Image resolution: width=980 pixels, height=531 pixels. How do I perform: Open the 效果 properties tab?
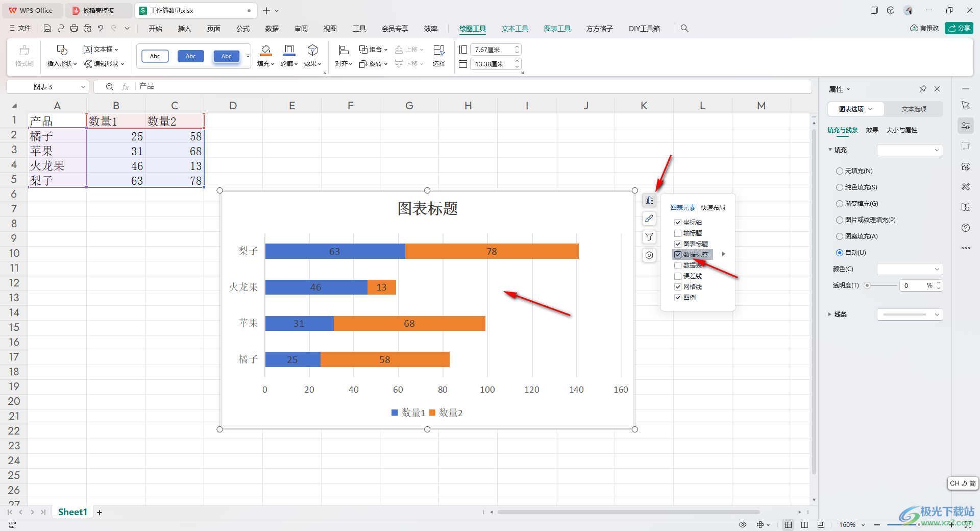(872, 130)
